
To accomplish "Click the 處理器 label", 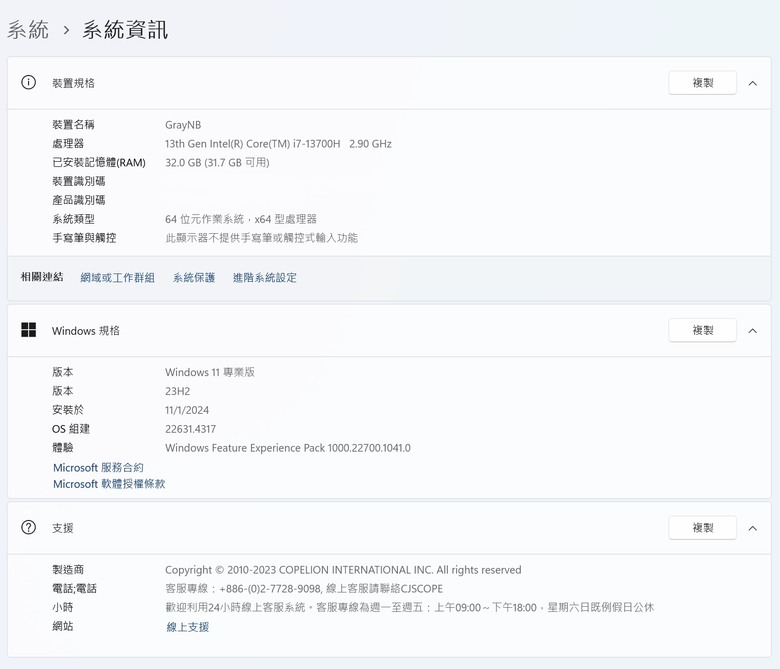I will pos(68,144).
